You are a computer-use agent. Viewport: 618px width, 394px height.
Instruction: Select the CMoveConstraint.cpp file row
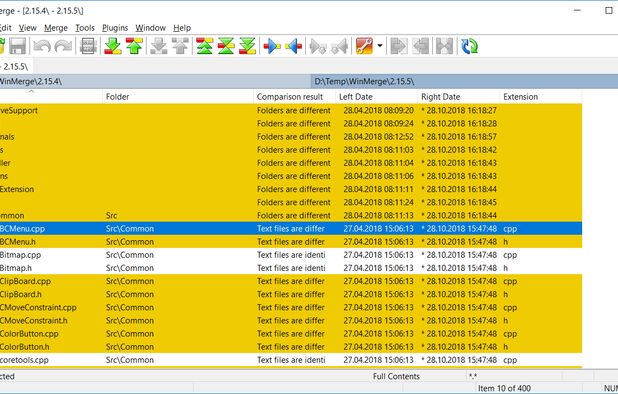pos(291,307)
